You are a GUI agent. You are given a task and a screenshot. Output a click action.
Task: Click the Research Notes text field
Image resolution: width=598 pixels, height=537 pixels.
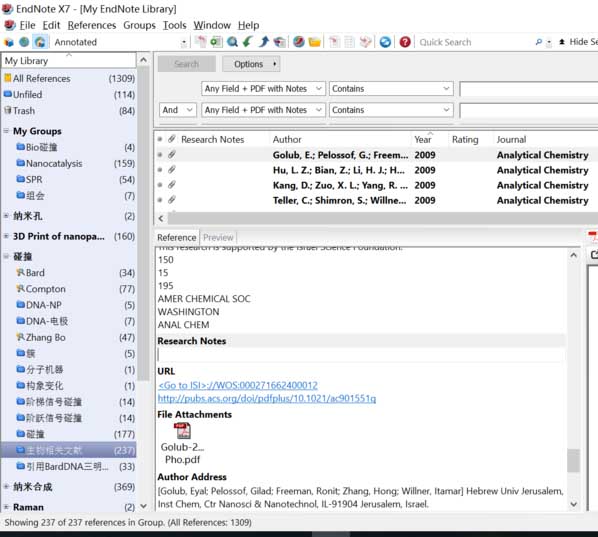360,355
